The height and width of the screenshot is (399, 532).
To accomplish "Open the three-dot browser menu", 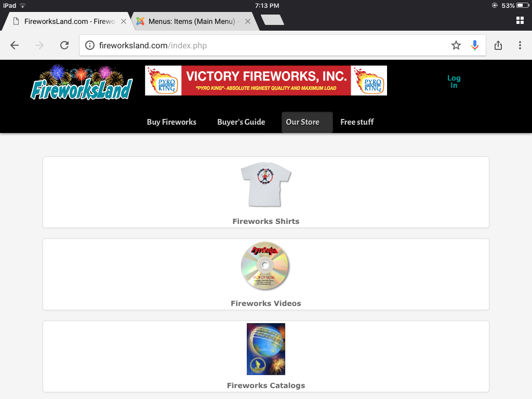I will pyautogui.click(x=520, y=45).
